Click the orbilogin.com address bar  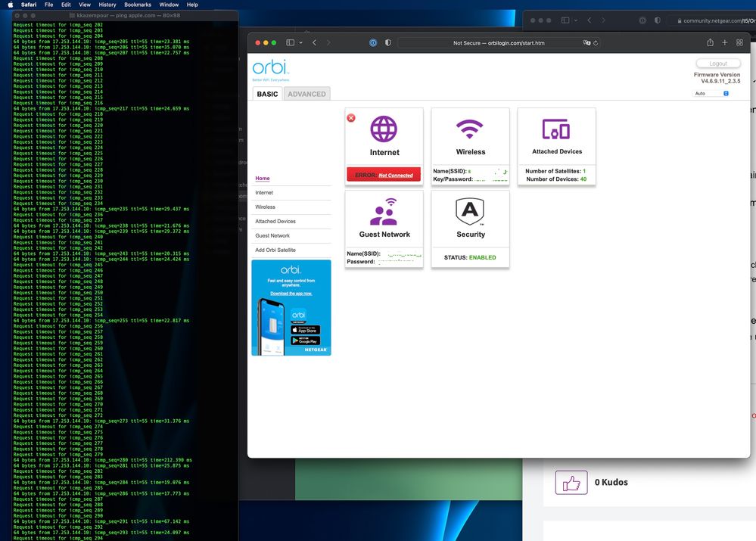coord(498,43)
